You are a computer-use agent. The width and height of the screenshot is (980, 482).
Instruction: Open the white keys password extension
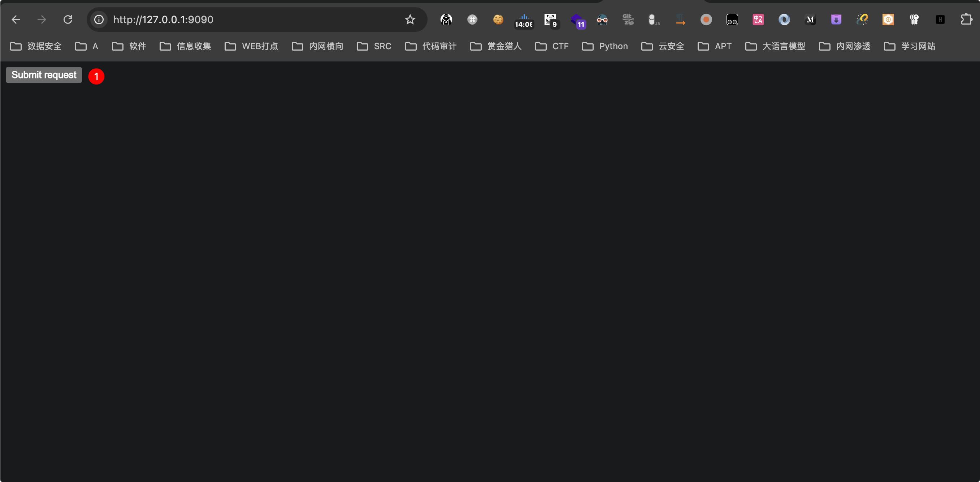point(914,20)
